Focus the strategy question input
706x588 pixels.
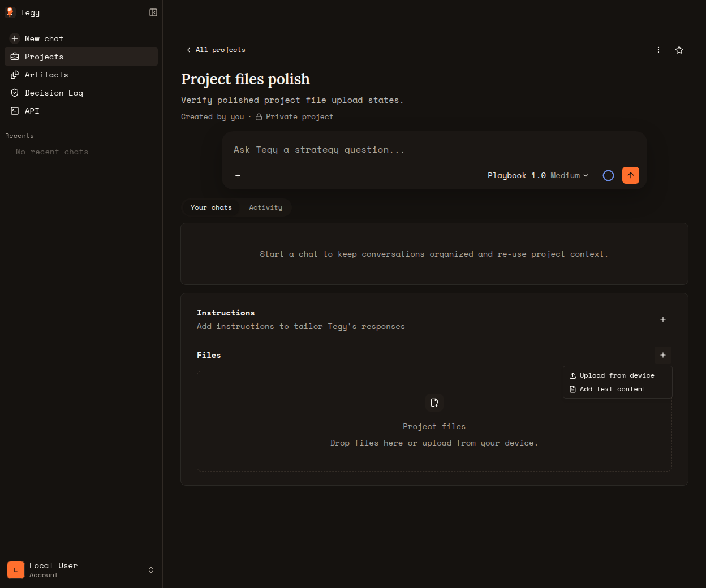(x=434, y=150)
